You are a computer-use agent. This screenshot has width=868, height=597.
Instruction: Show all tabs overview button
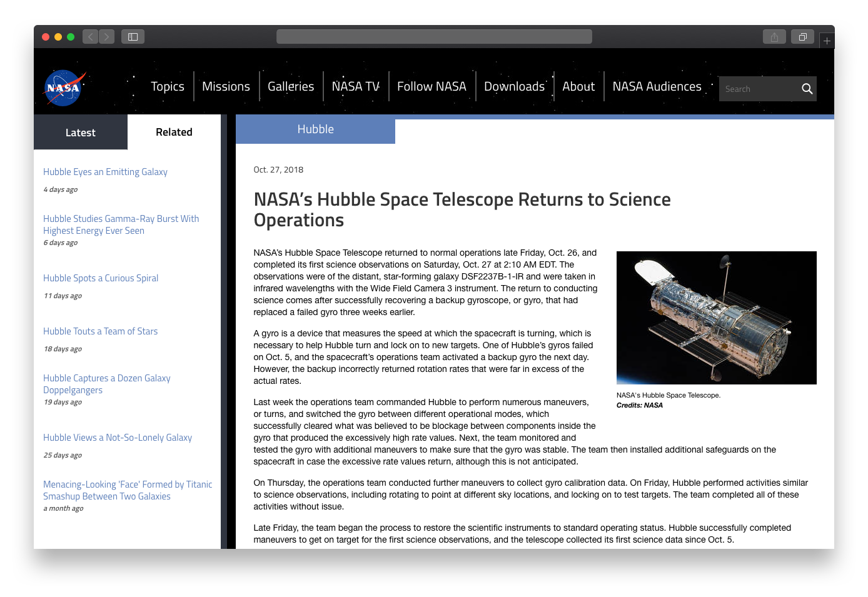coord(802,37)
